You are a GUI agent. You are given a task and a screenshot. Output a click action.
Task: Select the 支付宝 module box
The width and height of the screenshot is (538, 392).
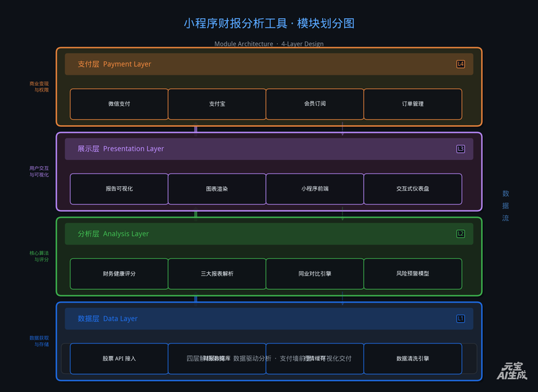(x=217, y=104)
